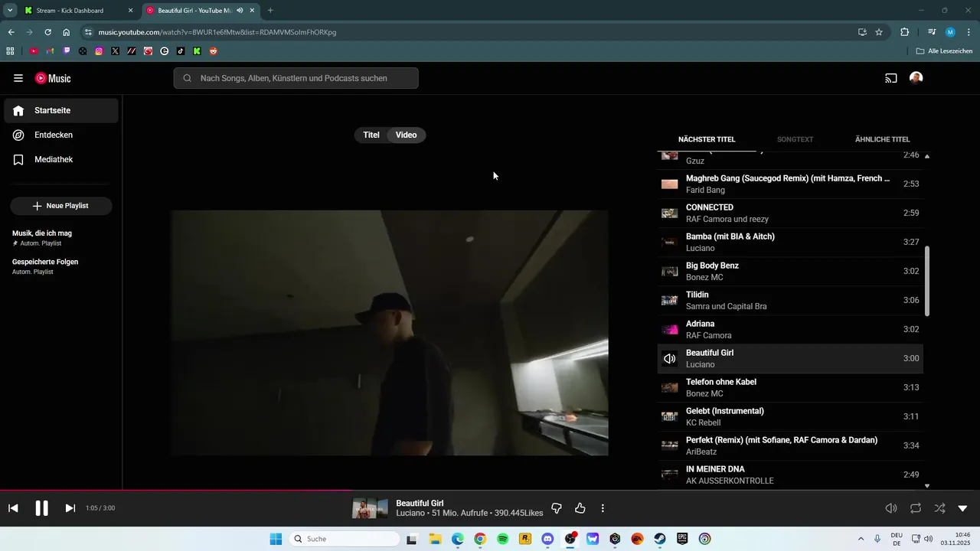Click the Adriana pink thumbnail
980x551 pixels.
click(x=670, y=329)
